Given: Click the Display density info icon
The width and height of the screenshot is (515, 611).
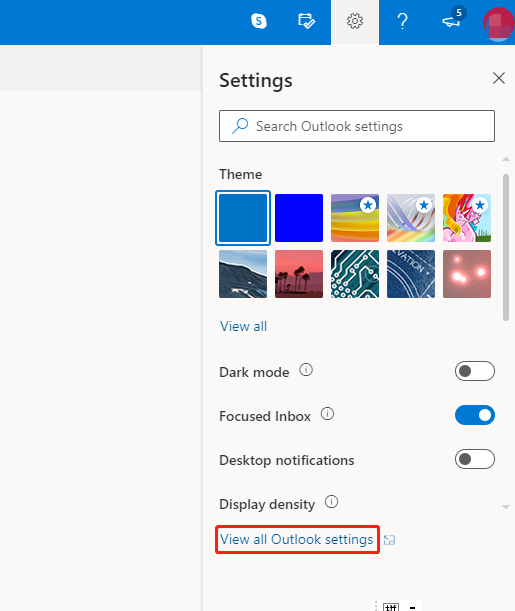Looking at the screenshot, I should coord(332,502).
